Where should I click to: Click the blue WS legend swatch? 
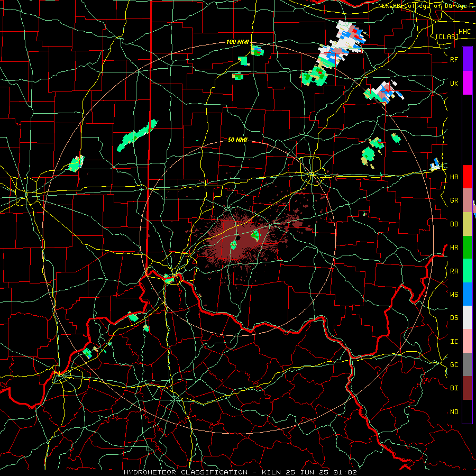click(x=467, y=294)
